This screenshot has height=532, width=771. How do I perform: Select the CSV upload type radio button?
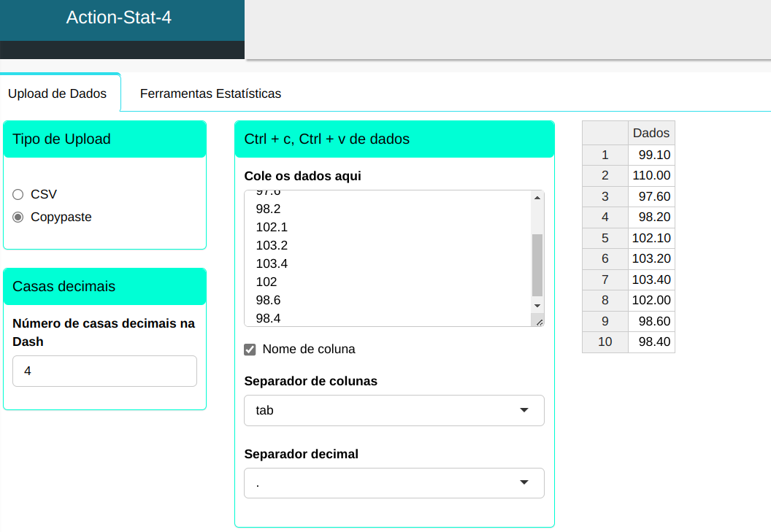tap(18, 194)
